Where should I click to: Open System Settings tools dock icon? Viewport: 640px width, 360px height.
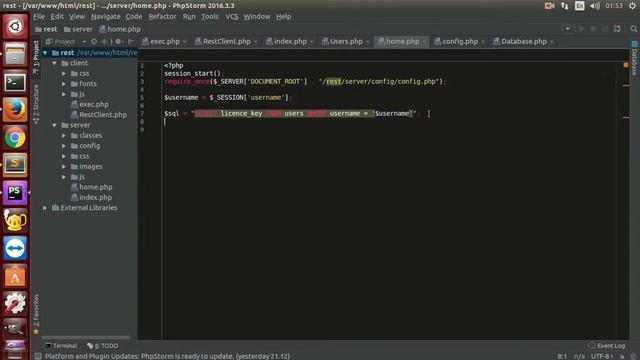[x=15, y=303]
